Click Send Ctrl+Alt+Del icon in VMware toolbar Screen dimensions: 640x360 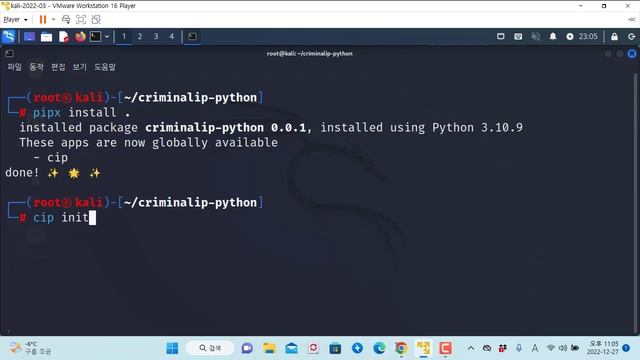[x=66, y=20]
